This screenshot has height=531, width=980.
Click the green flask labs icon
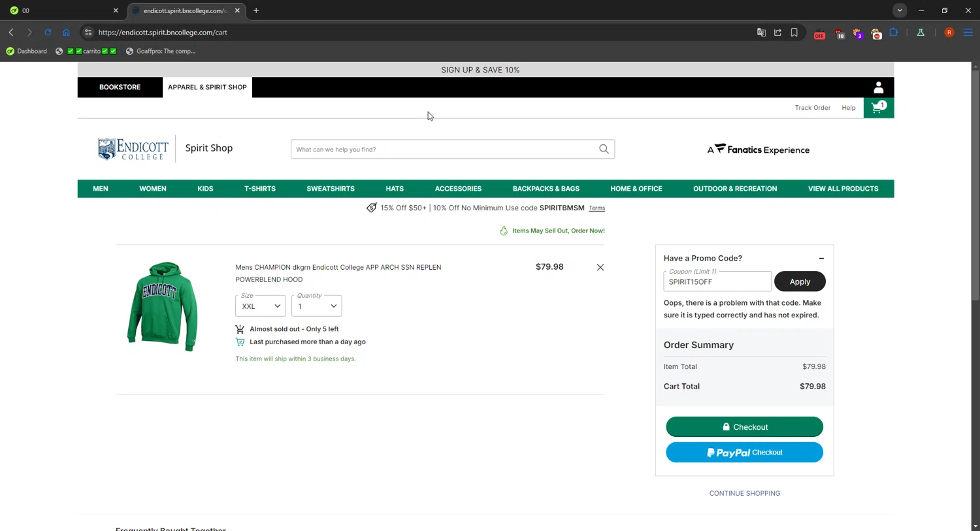[x=921, y=32]
